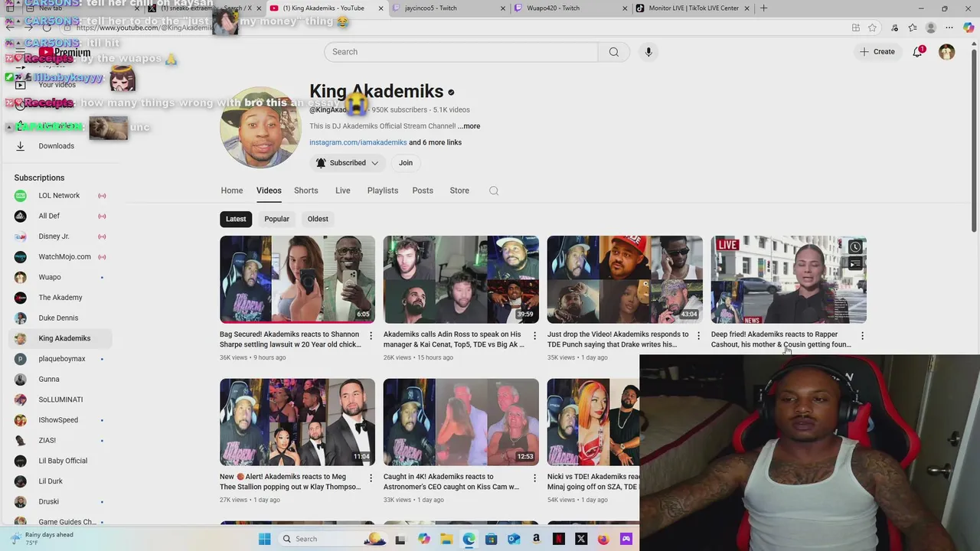Open Adin Ross call video thumbnail

461,279
